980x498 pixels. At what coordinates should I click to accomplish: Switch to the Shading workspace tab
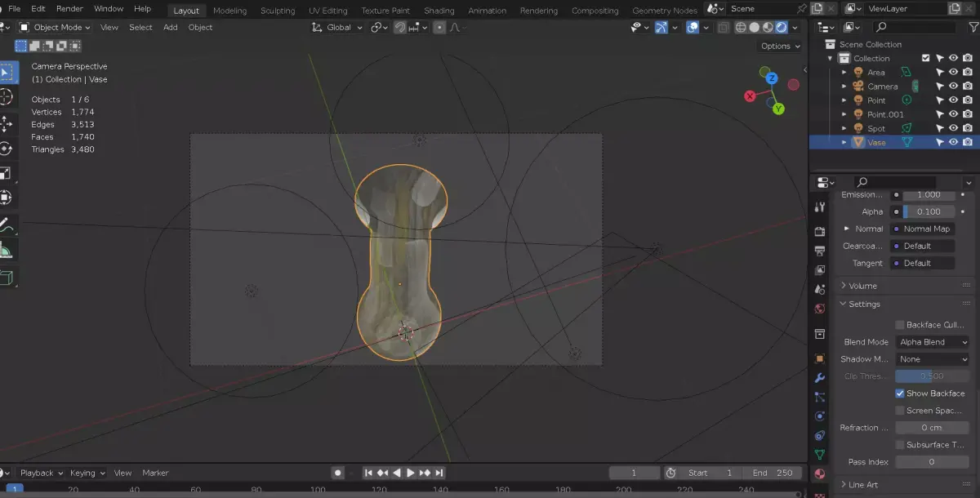(439, 11)
